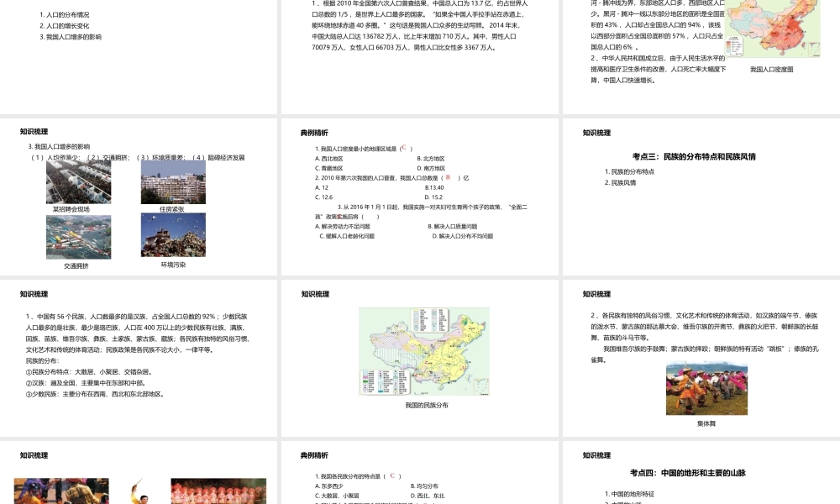
Task: Select option D. 西北、东北
Action: point(428,496)
